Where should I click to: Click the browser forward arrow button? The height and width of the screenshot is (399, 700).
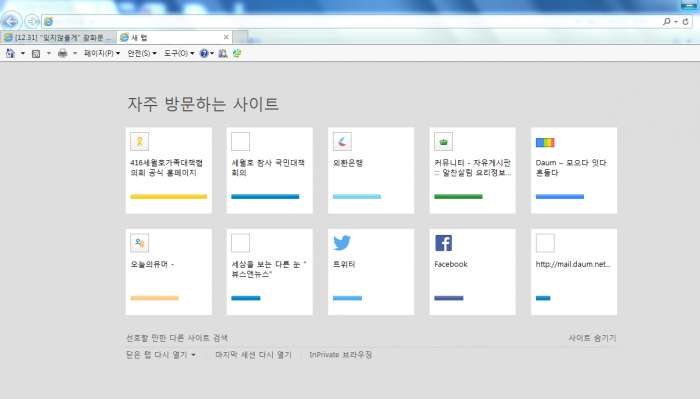pos(32,21)
